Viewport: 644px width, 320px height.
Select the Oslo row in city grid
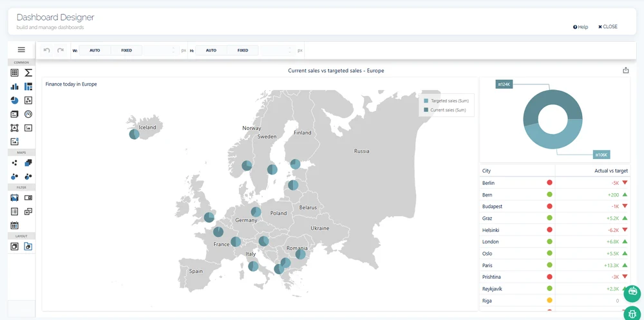point(554,254)
